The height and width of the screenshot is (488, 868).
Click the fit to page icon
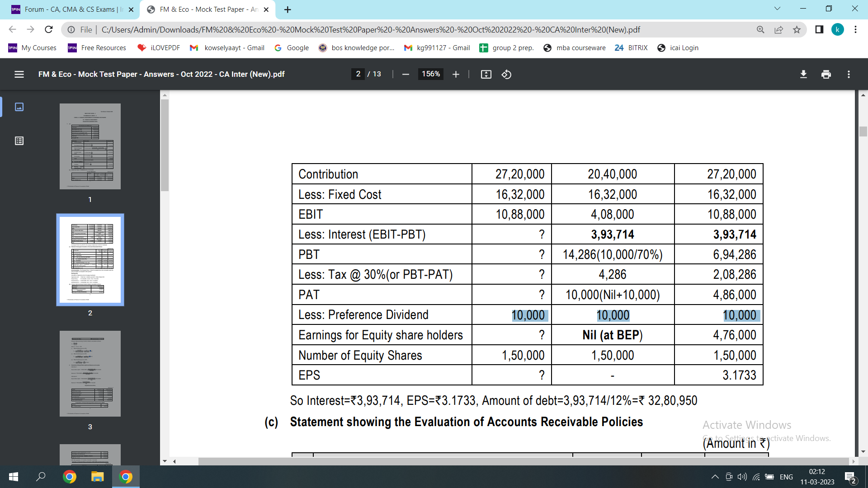pos(486,75)
